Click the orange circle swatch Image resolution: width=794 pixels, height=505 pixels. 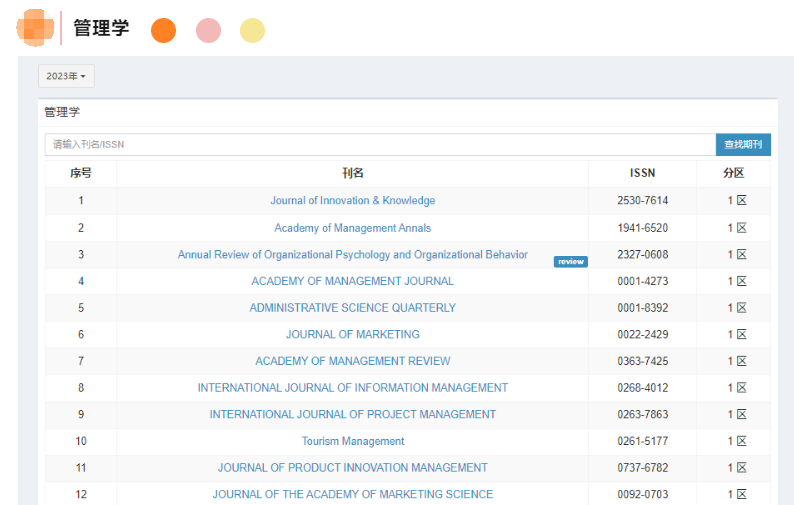tap(163, 31)
